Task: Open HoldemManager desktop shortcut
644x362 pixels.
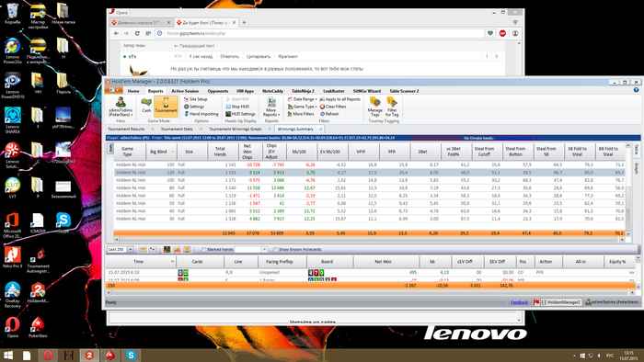Action: point(38,293)
